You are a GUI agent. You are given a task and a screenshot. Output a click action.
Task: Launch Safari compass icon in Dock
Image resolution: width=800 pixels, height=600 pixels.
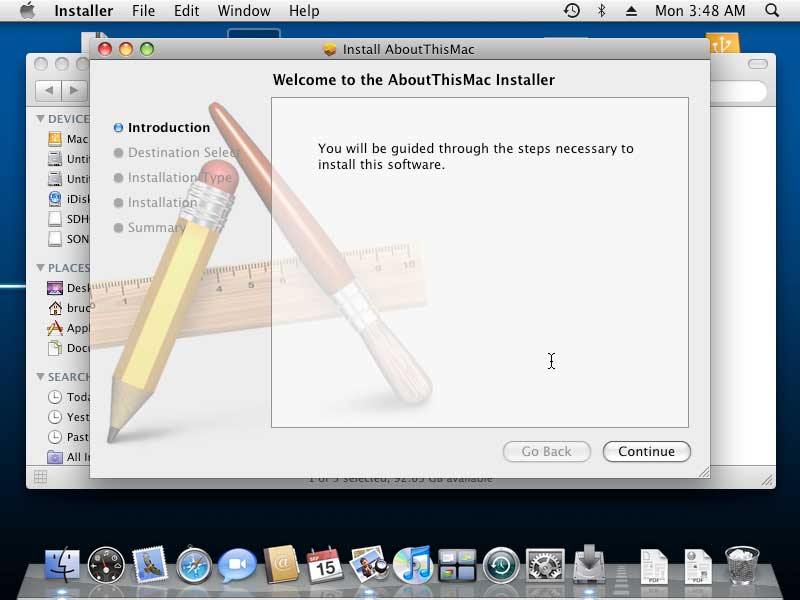tap(193, 565)
